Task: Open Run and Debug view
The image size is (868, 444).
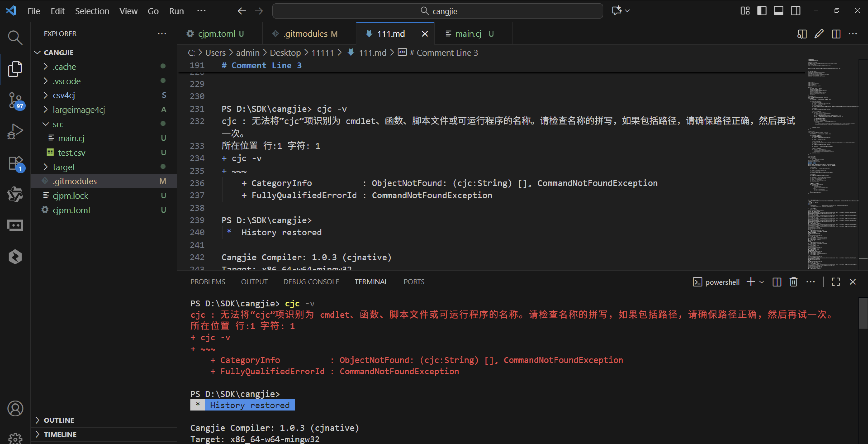Action: point(15,131)
